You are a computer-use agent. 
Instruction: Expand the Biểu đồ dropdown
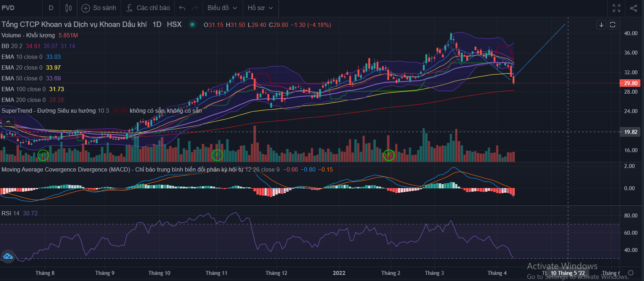pyautogui.click(x=222, y=8)
